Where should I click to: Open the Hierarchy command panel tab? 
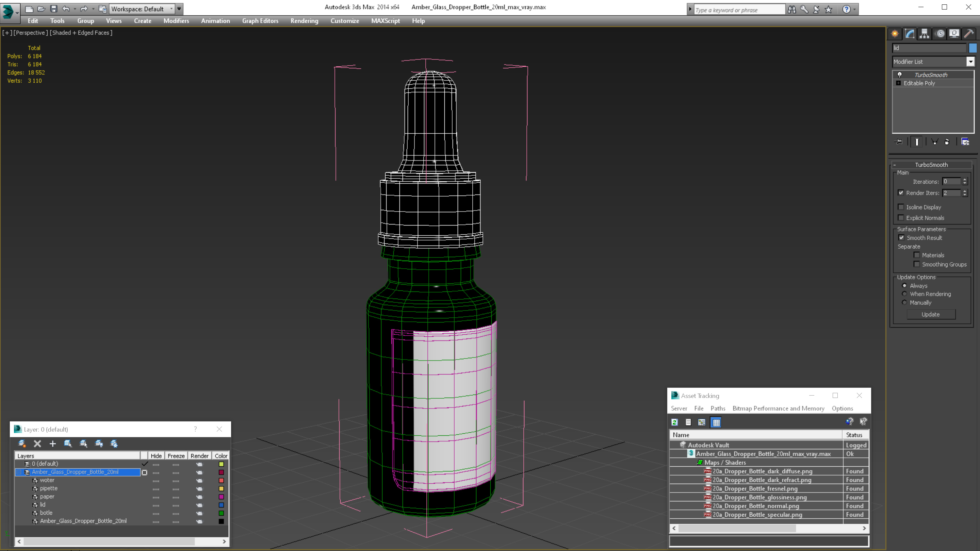(x=925, y=34)
